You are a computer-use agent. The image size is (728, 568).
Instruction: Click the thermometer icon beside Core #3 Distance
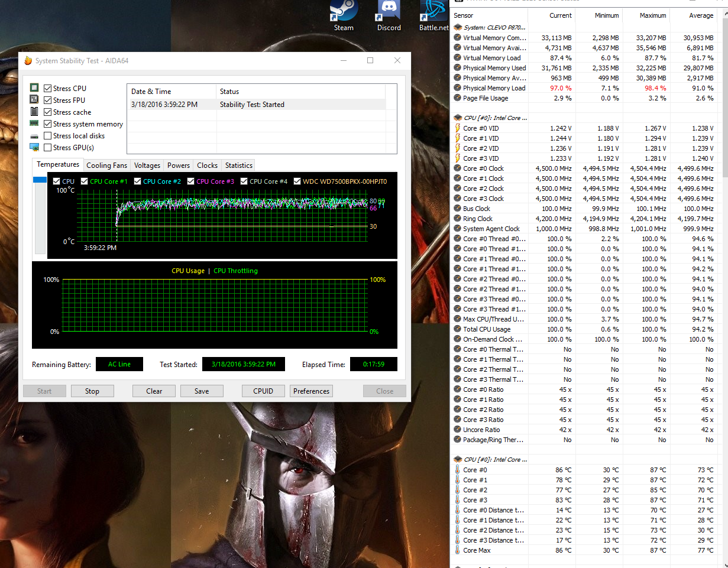tap(457, 540)
